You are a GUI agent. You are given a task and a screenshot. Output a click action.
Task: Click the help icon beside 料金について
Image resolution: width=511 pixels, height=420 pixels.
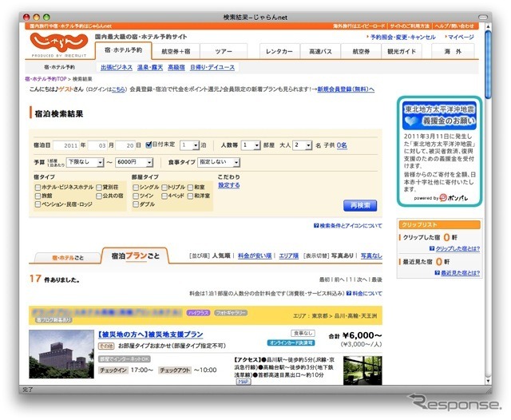pyautogui.click(x=349, y=293)
